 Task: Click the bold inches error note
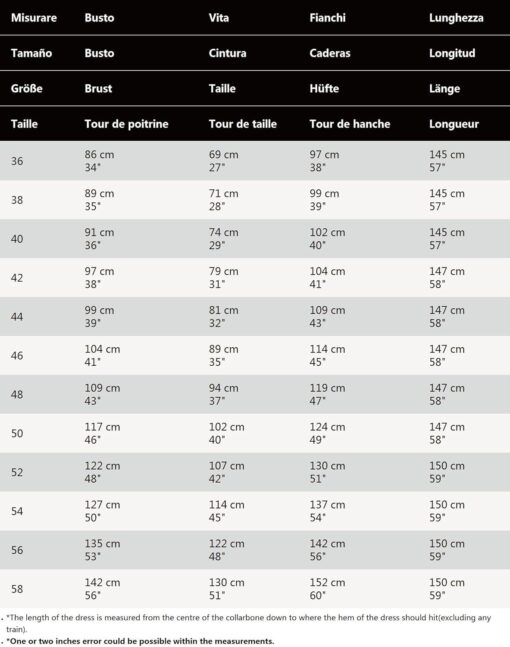click(x=140, y=641)
